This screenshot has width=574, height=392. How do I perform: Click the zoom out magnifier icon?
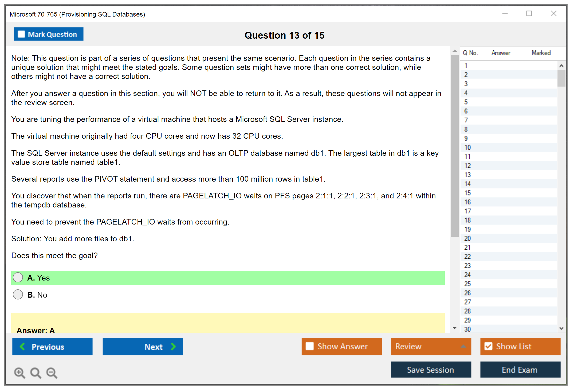tap(52, 372)
